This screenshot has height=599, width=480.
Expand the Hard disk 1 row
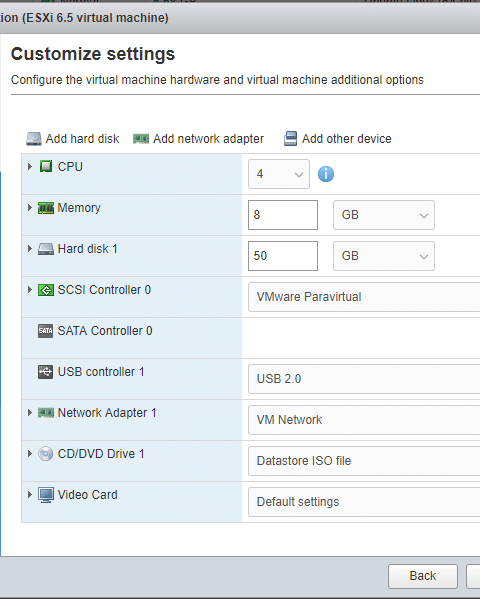[30, 249]
